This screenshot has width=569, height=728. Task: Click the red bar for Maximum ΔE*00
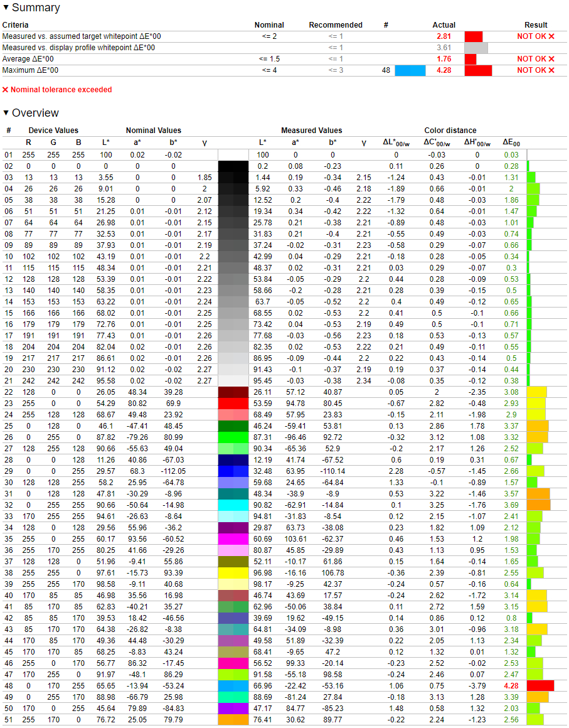[478, 70]
